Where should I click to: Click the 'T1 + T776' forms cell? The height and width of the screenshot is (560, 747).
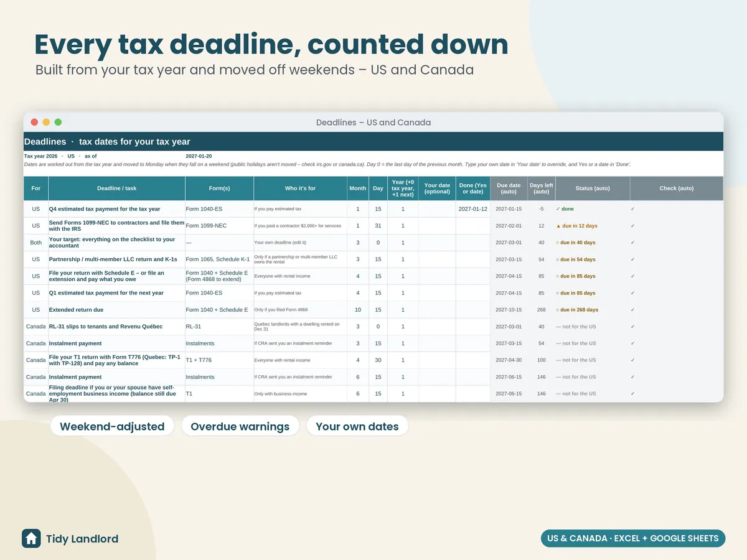[220, 360]
